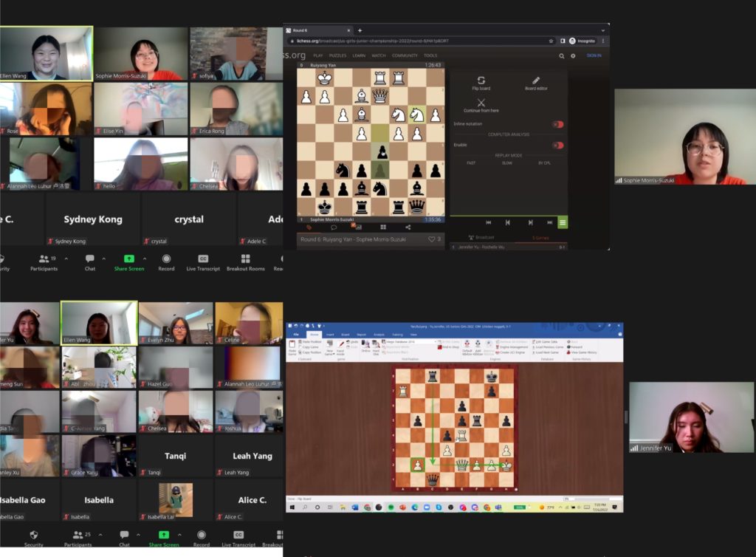Screen dimensions: 756x557
Task: Open the lichess Board editor
Action: click(x=536, y=80)
